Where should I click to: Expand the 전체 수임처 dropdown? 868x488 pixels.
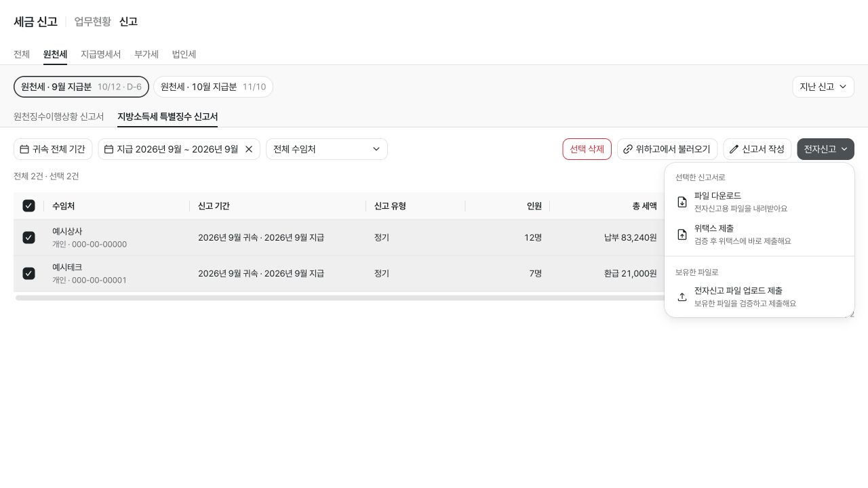pyautogui.click(x=327, y=149)
